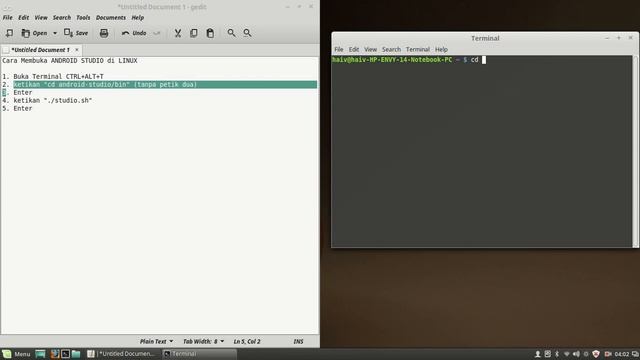Open Terminal window Search menu
640x360 pixels.
click(x=391, y=49)
